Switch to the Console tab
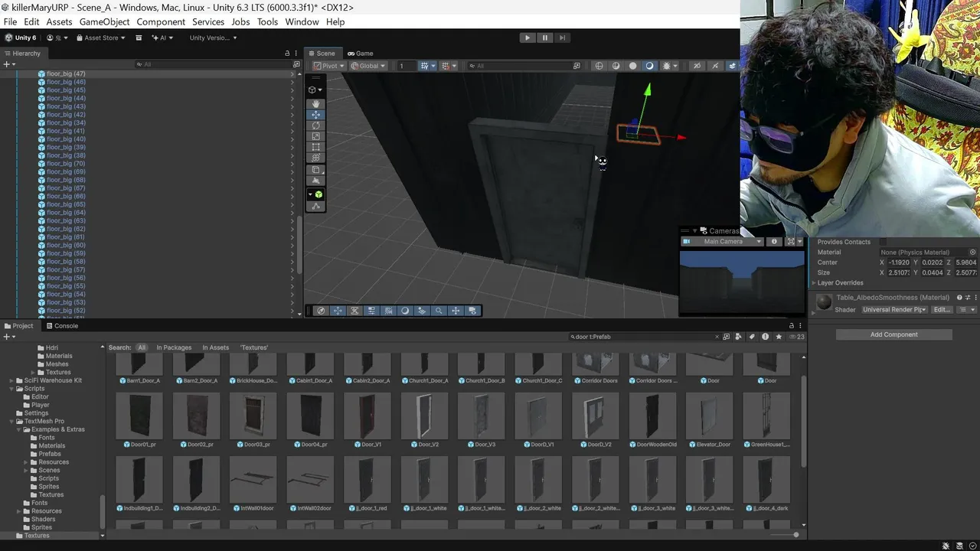Image resolution: width=980 pixels, height=551 pixels. click(x=61, y=326)
